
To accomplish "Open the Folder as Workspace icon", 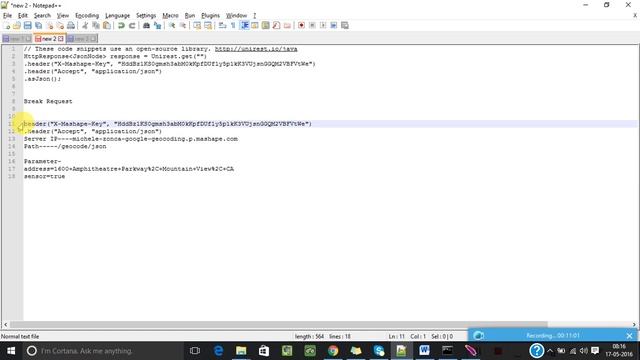I will (x=287, y=25).
